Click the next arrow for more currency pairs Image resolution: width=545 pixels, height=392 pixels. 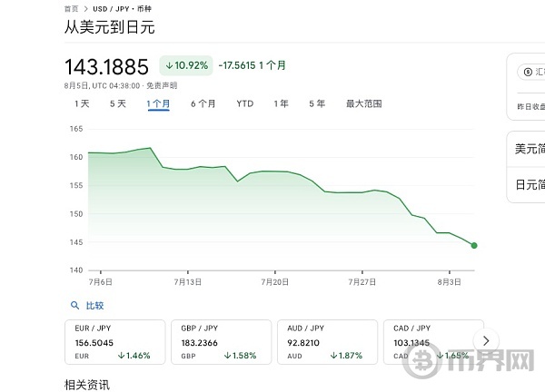487,340
